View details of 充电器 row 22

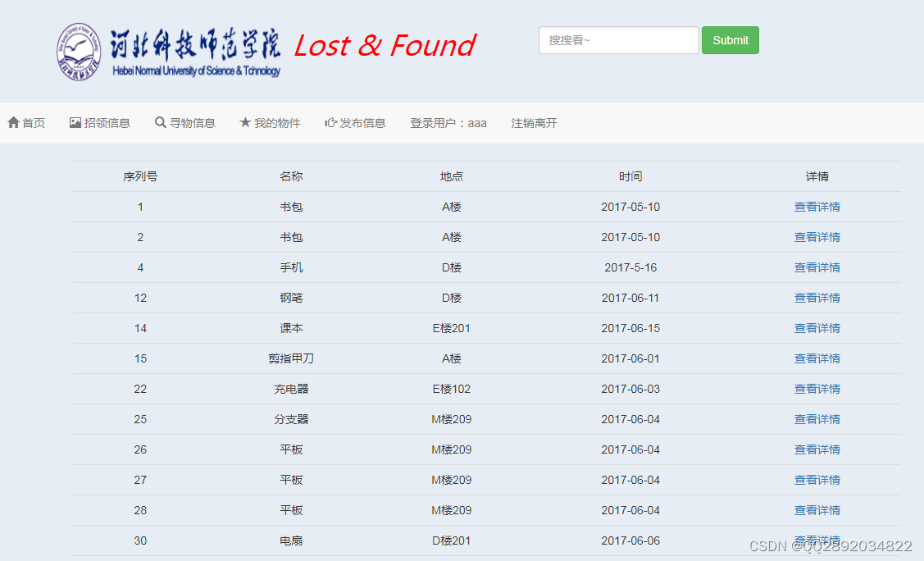tap(817, 389)
